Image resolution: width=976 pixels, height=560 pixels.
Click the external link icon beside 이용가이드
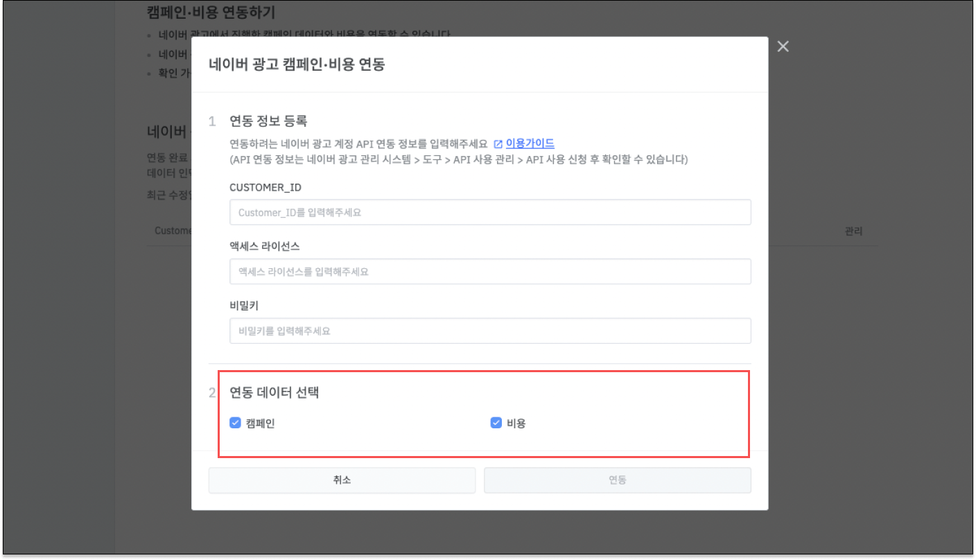[498, 144]
